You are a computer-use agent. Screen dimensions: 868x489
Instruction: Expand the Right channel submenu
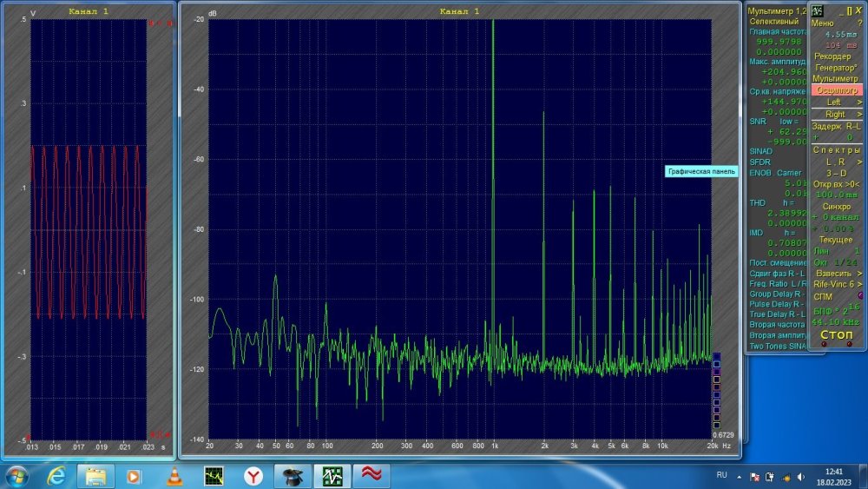[x=837, y=114]
